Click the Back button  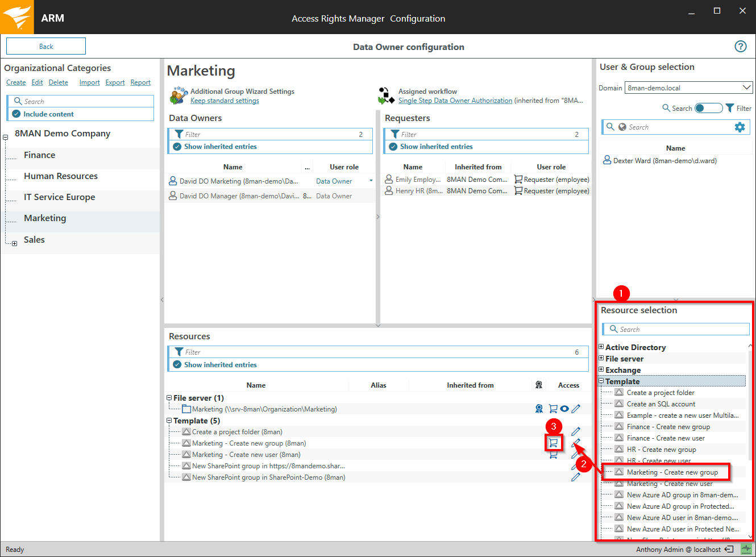tap(46, 47)
